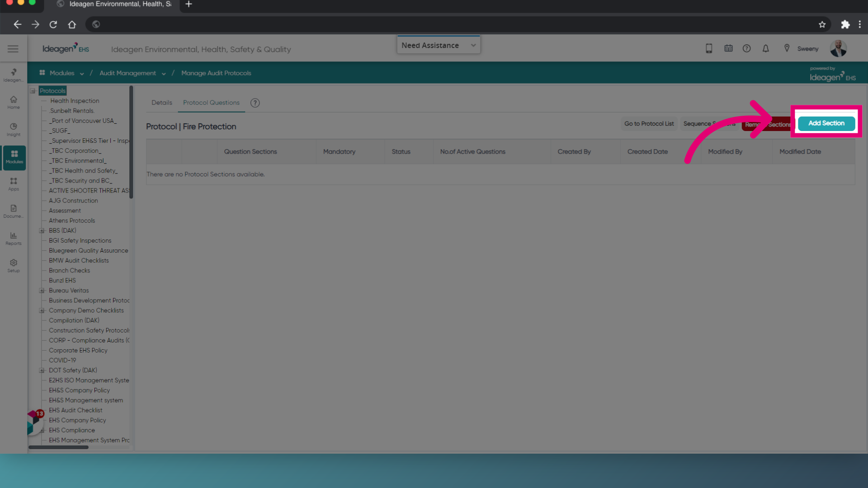Collapse the Protocols root node
The height and width of the screenshot is (488, 868).
tap(33, 91)
